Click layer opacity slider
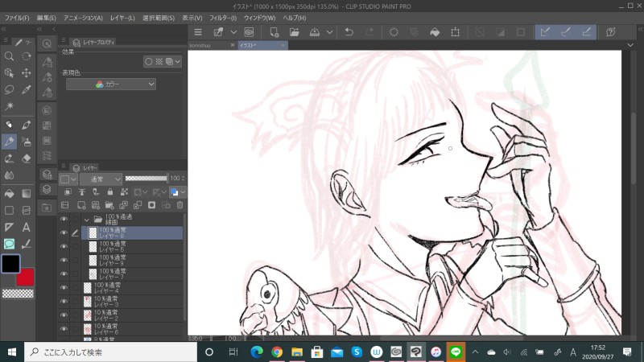This screenshot has height=362, width=644. coord(147,178)
